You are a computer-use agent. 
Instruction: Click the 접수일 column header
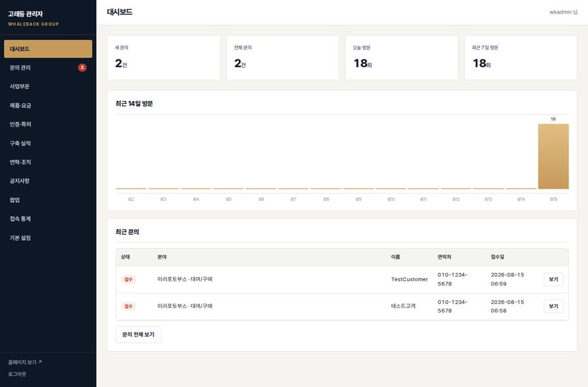pyautogui.click(x=498, y=257)
